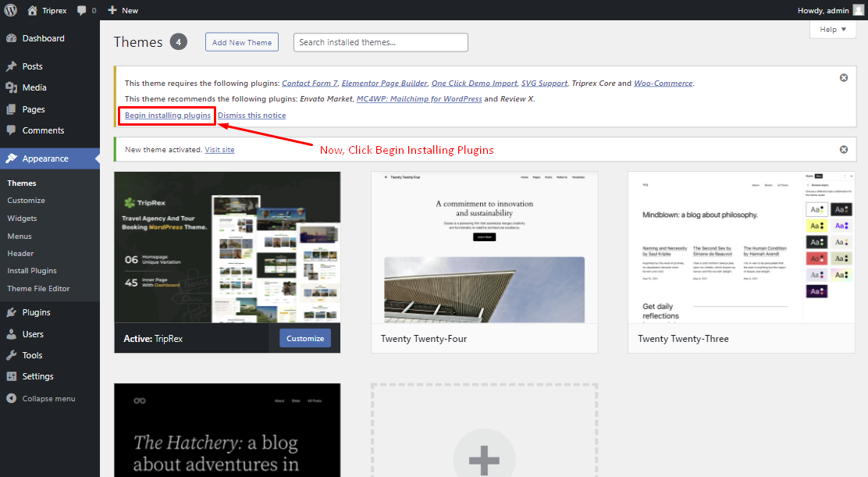The width and height of the screenshot is (868, 477).
Task: Click the plus New icon in admin bar
Action: (x=112, y=10)
